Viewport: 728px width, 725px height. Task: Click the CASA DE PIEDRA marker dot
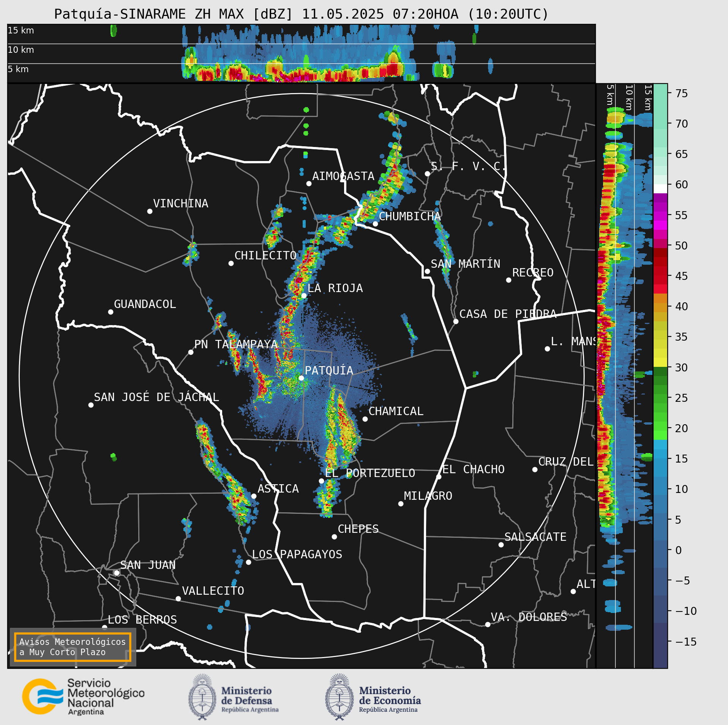(456, 321)
